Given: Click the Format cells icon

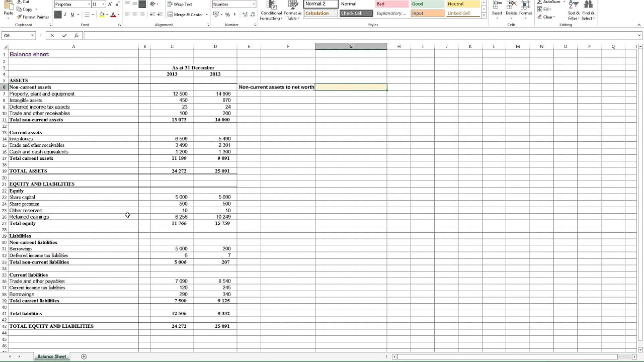Looking at the screenshot, I should [525, 9].
